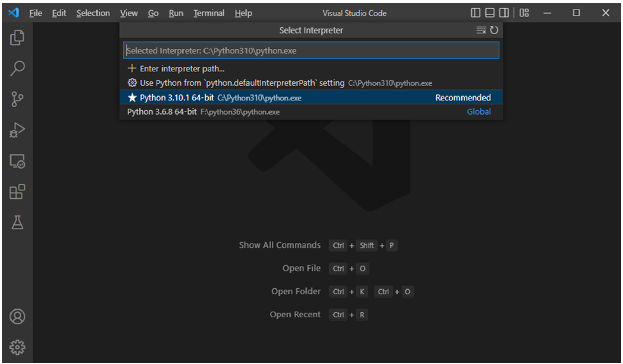
Task: Clear cache of interpreter list icon
Action: (x=481, y=30)
